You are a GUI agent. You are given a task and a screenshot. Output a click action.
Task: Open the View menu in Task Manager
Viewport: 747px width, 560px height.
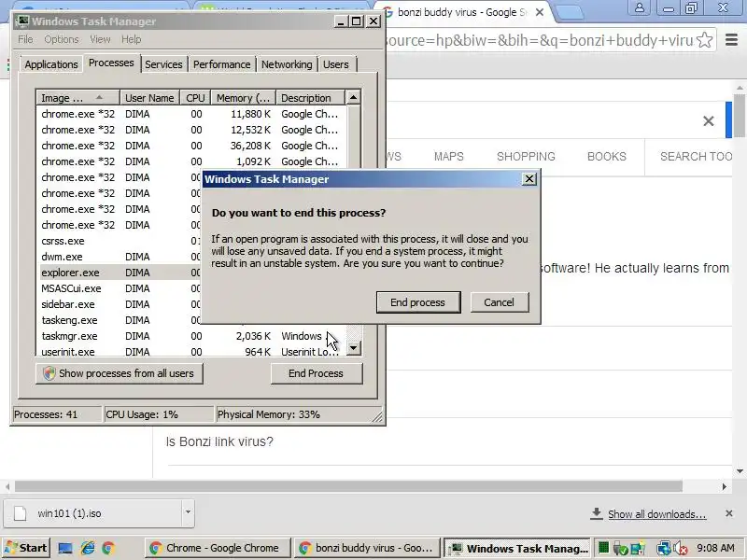click(x=100, y=39)
